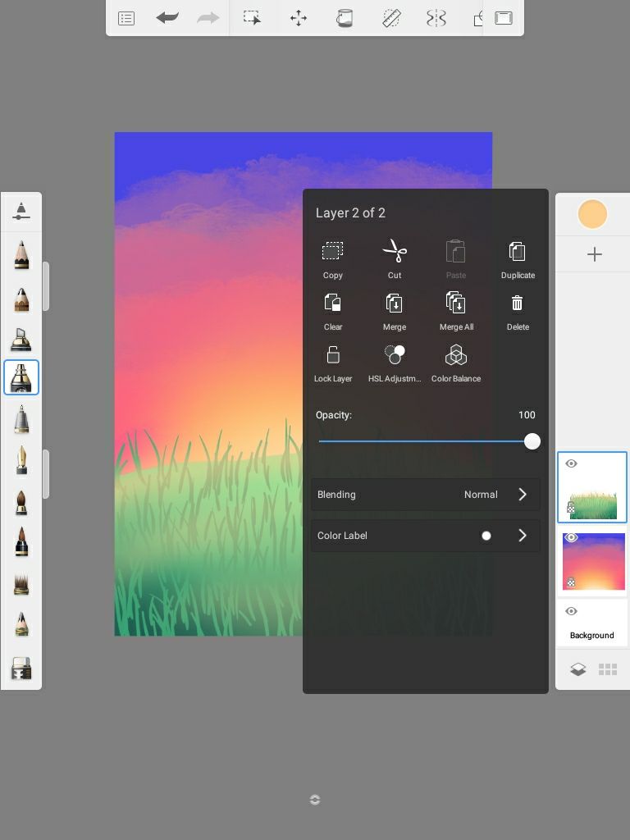Toggle Background layer visibility eye
Image resolution: width=630 pixels, height=840 pixels.
click(x=571, y=611)
